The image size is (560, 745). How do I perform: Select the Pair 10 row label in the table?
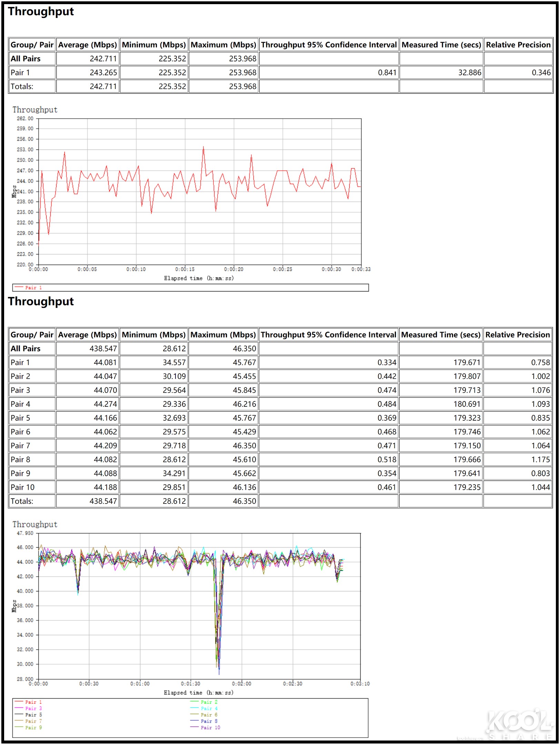pyautogui.click(x=22, y=487)
